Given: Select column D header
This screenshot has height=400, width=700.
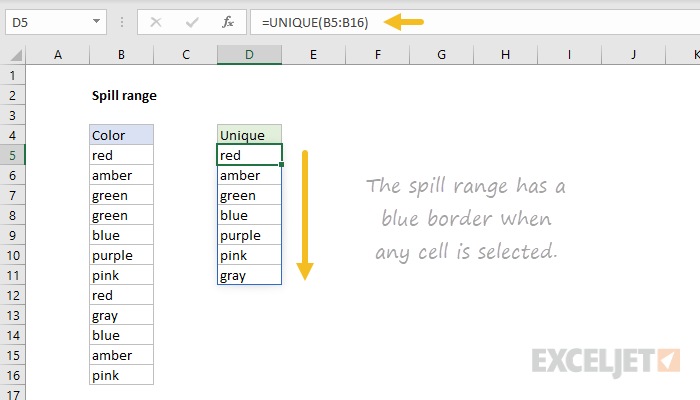Looking at the screenshot, I should pyautogui.click(x=249, y=56).
